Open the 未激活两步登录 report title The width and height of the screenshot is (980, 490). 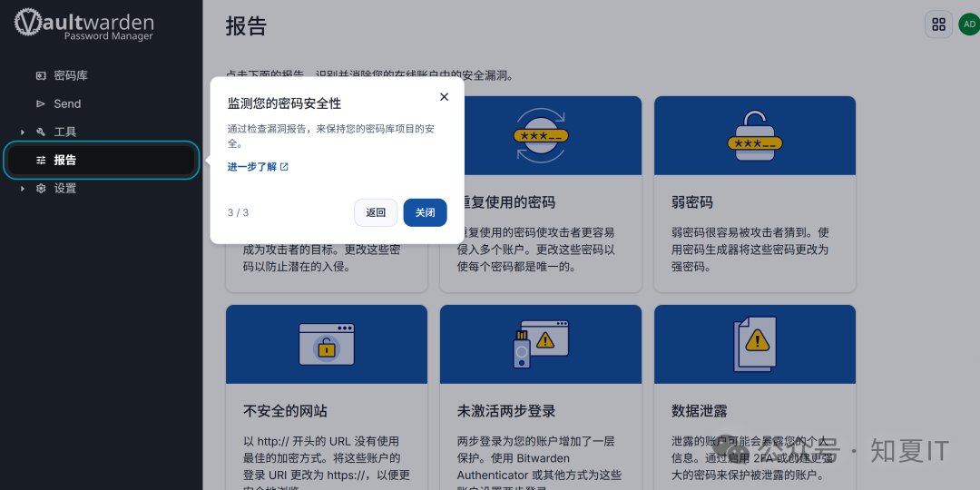pos(506,411)
